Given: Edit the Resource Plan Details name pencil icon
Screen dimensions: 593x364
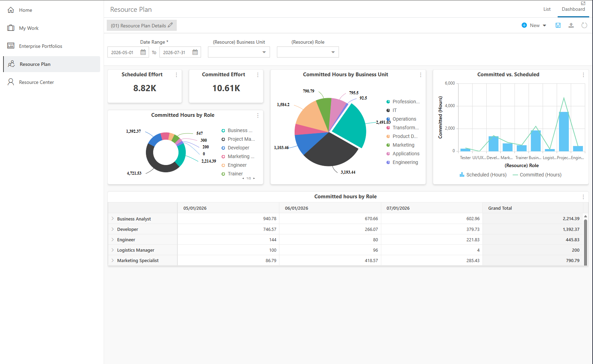Looking at the screenshot, I should [x=170, y=25].
